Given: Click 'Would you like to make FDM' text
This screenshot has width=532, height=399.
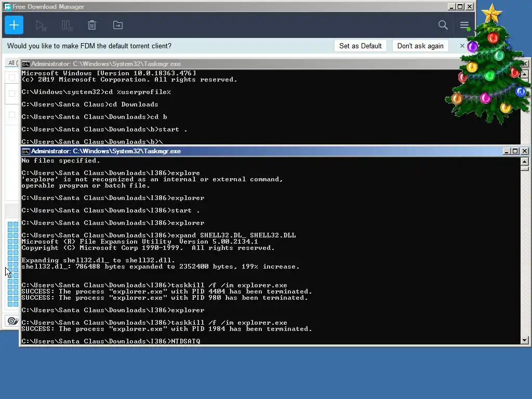Looking at the screenshot, I should click(89, 46).
